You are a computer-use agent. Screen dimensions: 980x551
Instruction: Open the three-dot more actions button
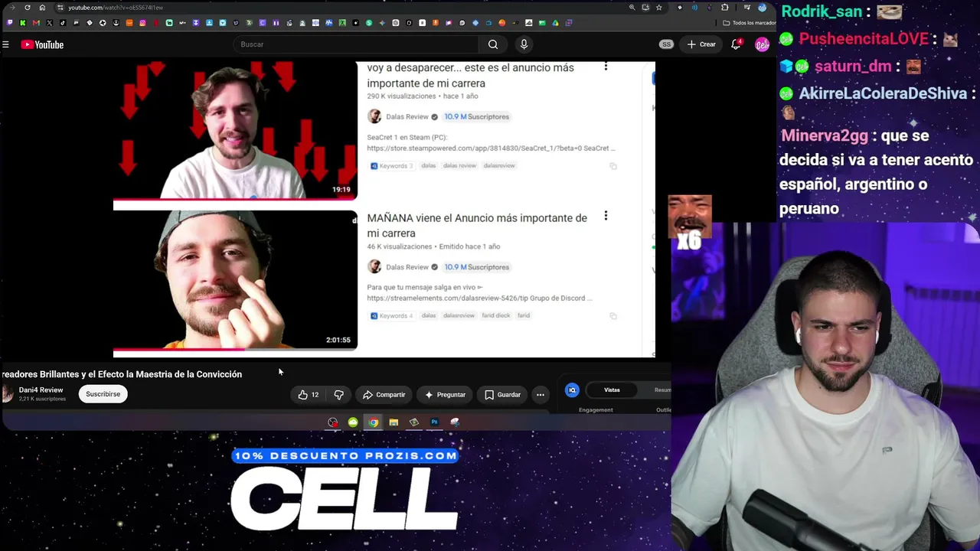541,395
